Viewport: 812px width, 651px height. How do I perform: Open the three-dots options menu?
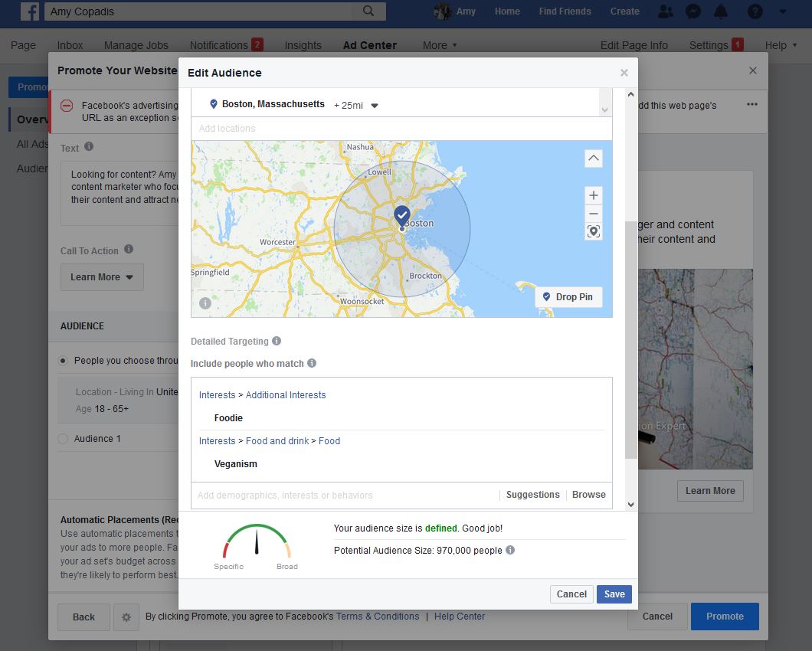point(752,105)
